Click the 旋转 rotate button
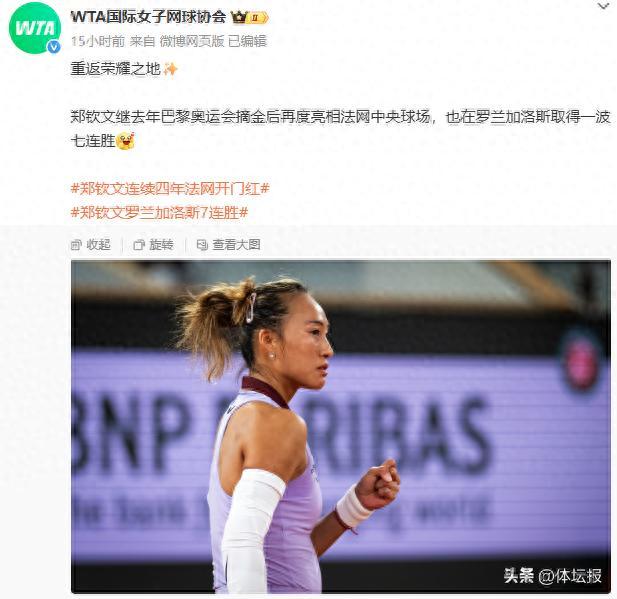This screenshot has height=599, width=617. coord(153,245)
